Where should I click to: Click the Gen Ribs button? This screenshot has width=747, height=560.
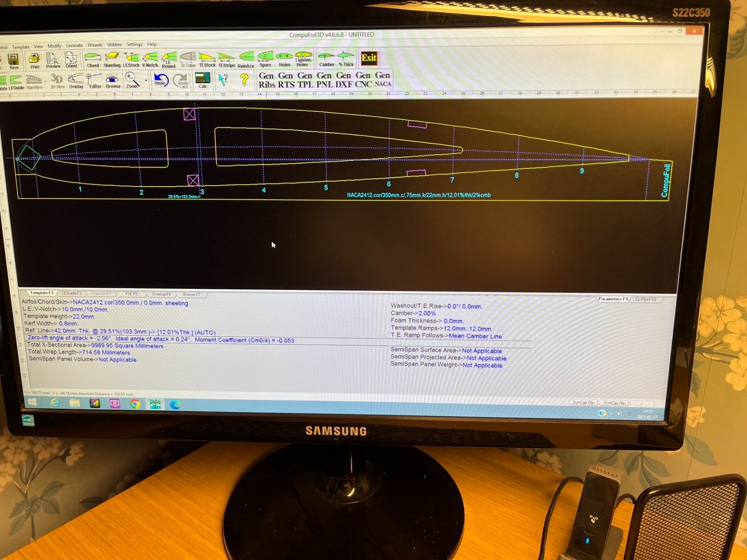tap(267, 80)
